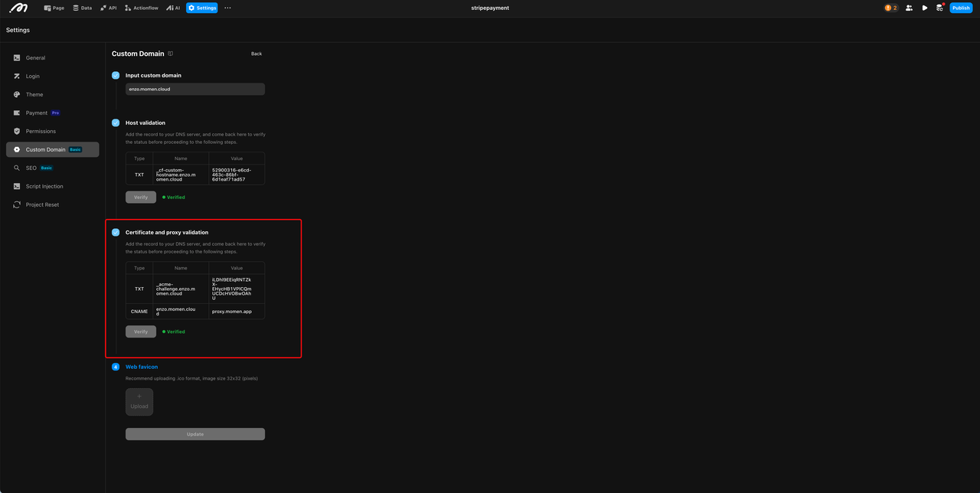Select Custom Domain in sidebar
Viewport: 980px width, 493px height.
click(x=52, y=149)
